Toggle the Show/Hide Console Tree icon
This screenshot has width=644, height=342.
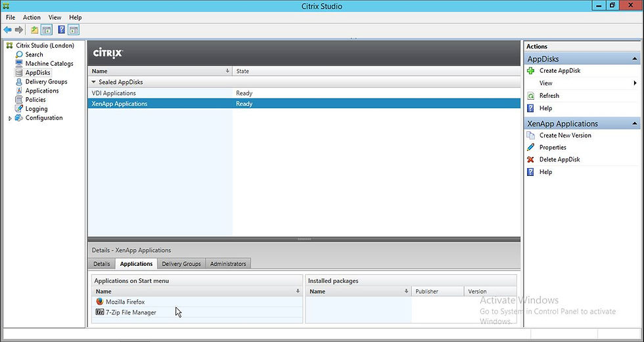point(47,30)
